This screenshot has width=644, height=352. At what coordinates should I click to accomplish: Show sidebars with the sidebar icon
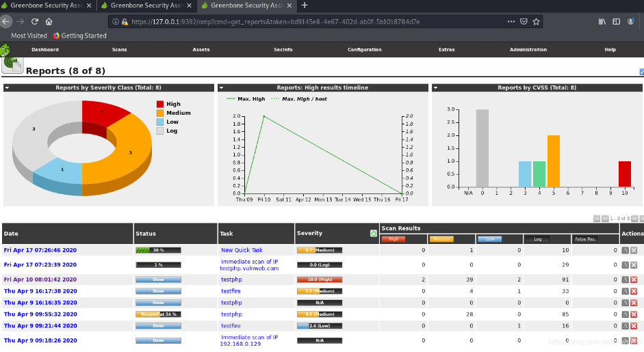tap(616, 22)
